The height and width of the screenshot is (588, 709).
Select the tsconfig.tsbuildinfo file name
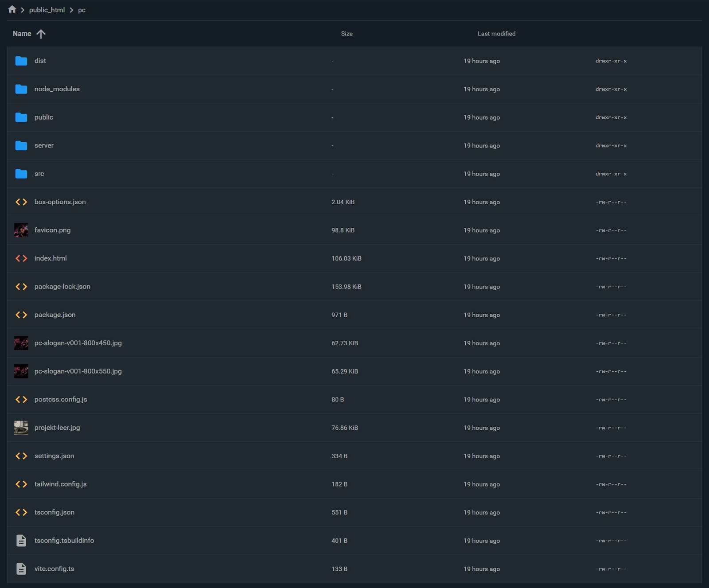pos(64,540)
